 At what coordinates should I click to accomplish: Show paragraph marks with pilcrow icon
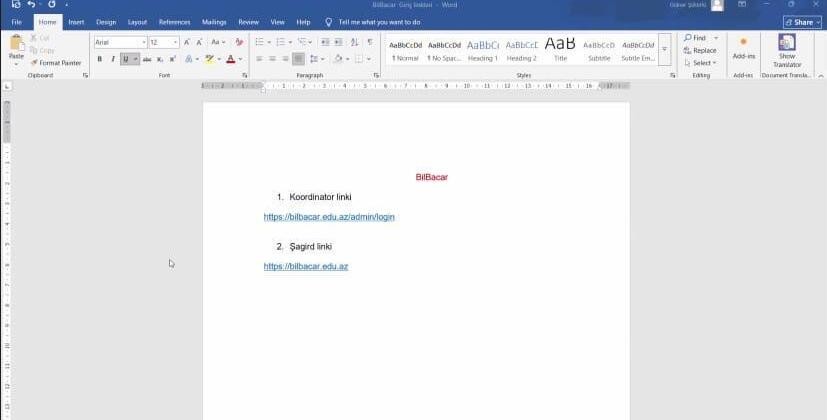coord(370,42)
